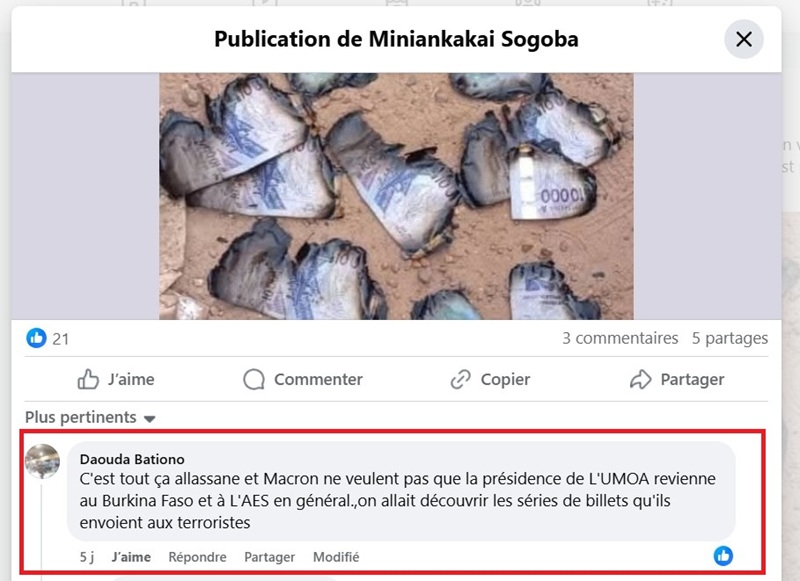Close the Miniankakai Sogoba publication dialog
Image resolution: width=800 pixels, height=581 pixels.
click(x=743, y=39)
